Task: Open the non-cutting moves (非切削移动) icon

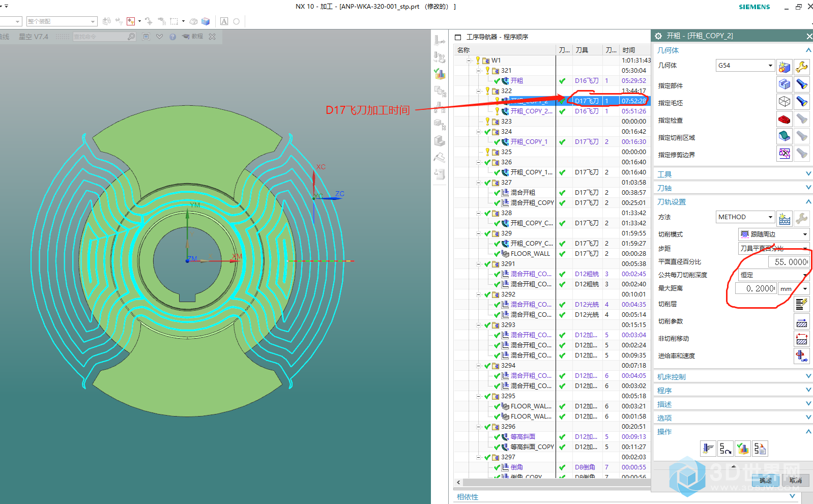Action: pyautogui.click(x=801, y=339)
